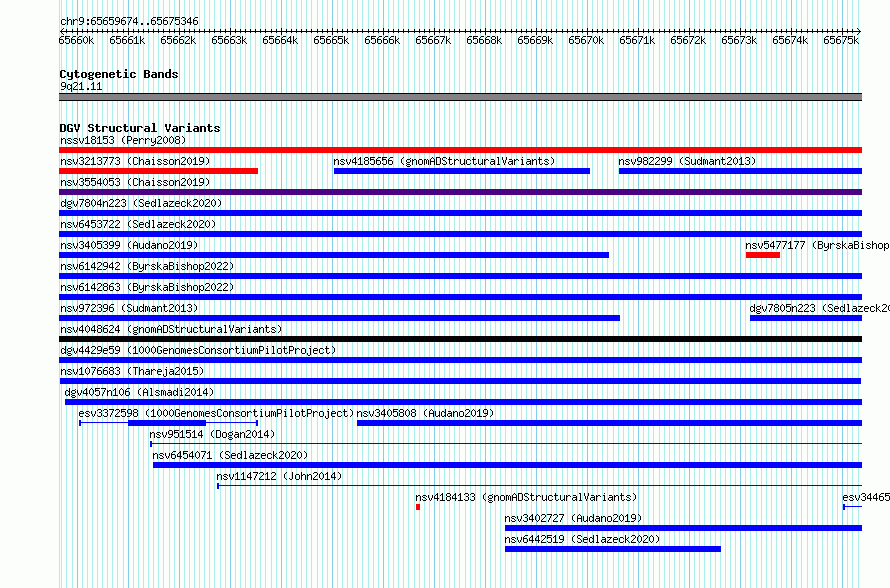Click the blue nsv972396 variant bar

tap(339, 318)
